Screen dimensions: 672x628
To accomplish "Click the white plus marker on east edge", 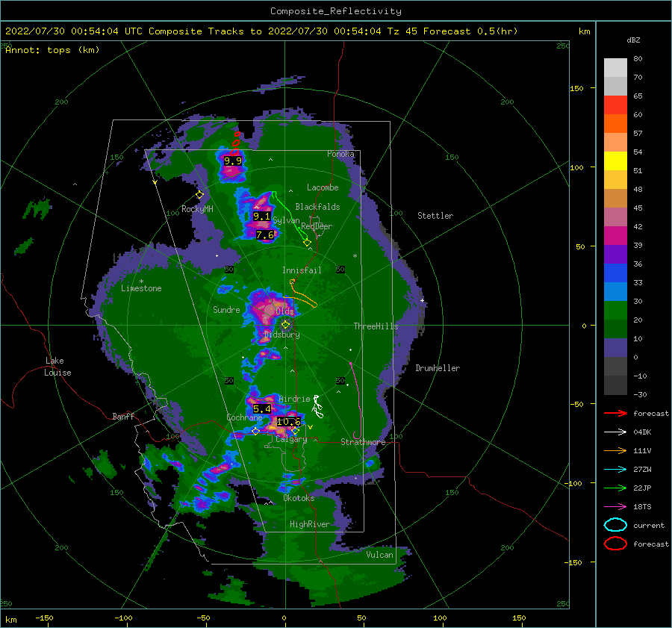I will [x=422, y=300].
